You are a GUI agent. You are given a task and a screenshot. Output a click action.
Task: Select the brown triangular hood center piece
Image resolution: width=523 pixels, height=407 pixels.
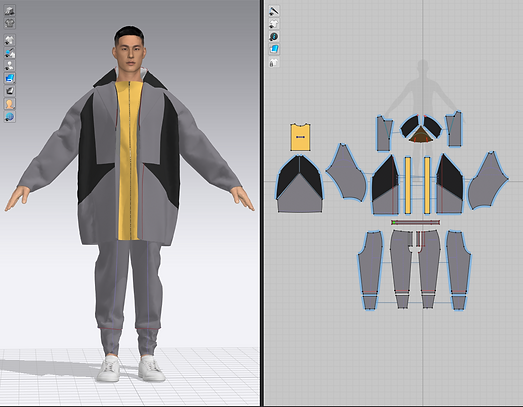point(421,135)
